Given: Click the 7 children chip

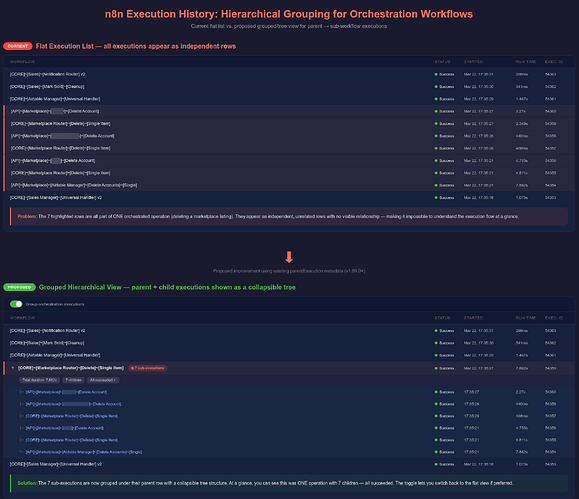Looking at the screenshot, I should (73, 380).
